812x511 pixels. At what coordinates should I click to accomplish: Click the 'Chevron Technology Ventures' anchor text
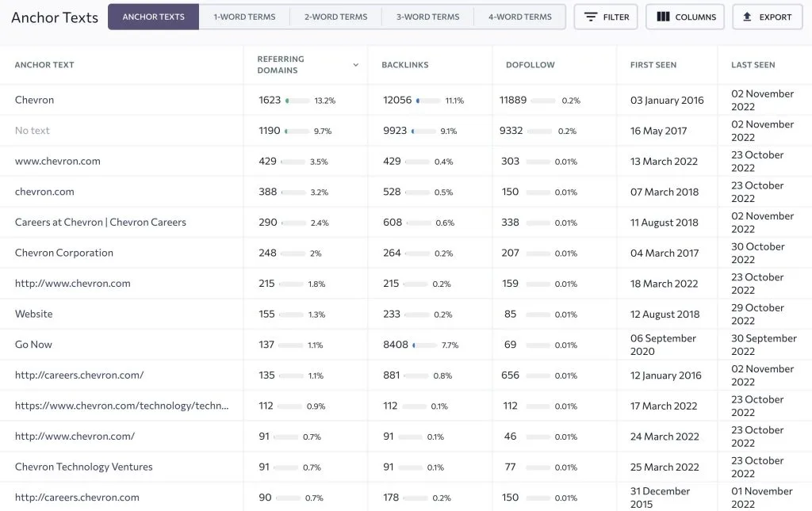[x=84, y=467]
